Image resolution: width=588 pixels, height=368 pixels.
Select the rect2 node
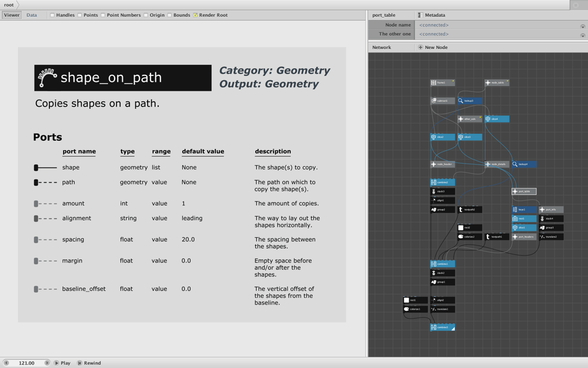coord(469,227)
